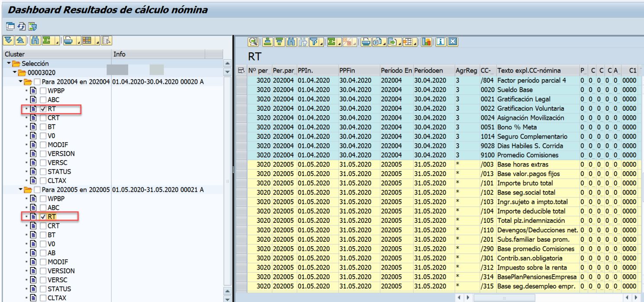Image resolution: width=644 pixels, height=302 pixels.
Task: Check MODIF under the Para 202004 node
Action: 43,145
